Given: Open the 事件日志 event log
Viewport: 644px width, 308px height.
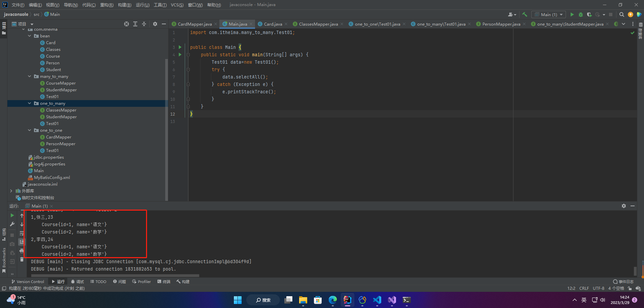Looking at the screenshot, I should click(623, 282).
